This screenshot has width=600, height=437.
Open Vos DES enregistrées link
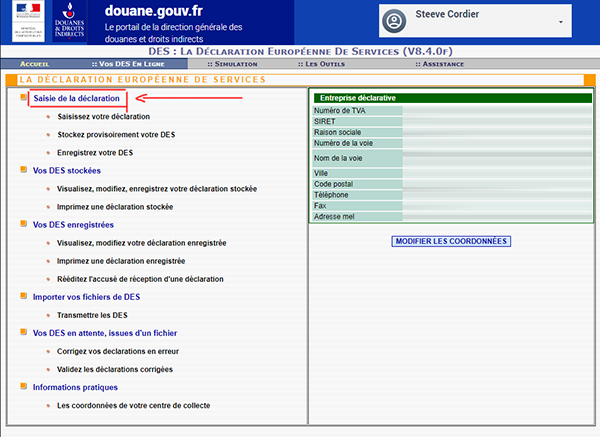point(73,225)
